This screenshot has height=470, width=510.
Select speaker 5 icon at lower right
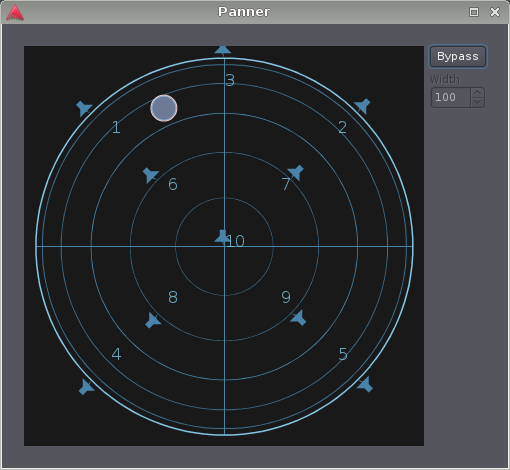click(x=365, y=384)
